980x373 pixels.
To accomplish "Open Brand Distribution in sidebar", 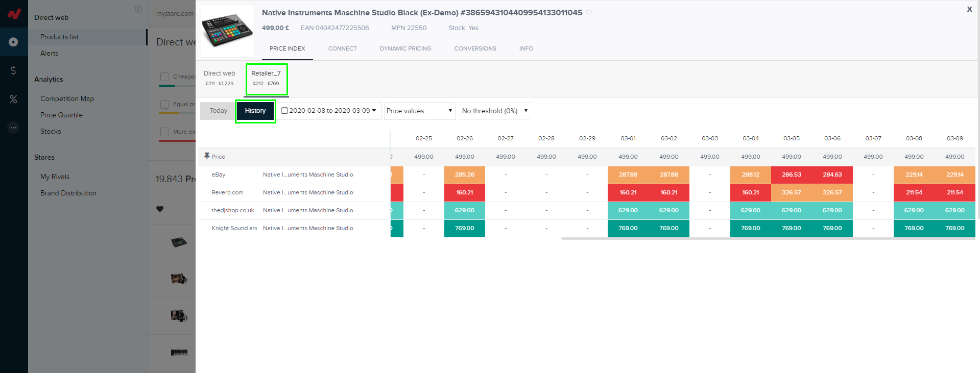I will [68, 193].
